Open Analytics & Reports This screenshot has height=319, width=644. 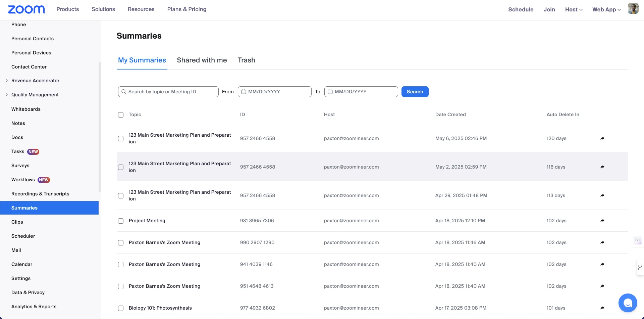[34, 307]
